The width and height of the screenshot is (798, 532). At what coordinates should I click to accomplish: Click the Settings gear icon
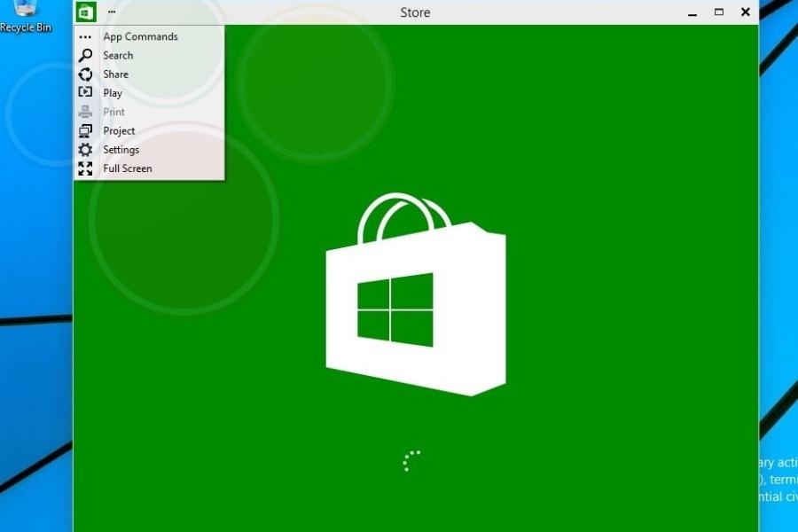pyautogui.click(x=85, y=150)
